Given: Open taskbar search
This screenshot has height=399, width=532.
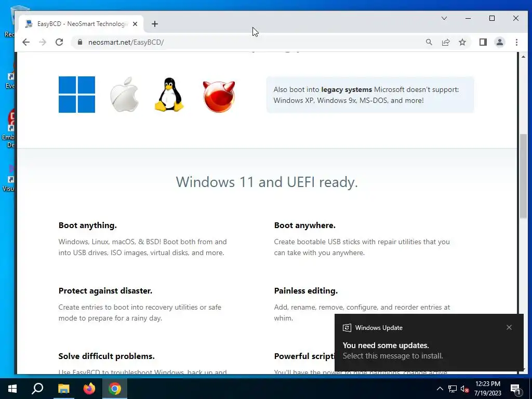Looking at the screenshot, I should coord(37,389).
